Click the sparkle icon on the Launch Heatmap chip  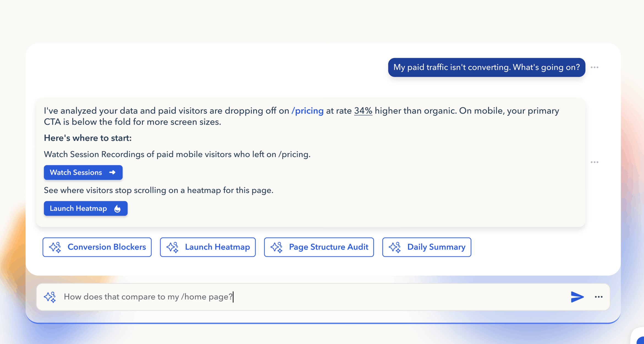[x=172, y=247]
